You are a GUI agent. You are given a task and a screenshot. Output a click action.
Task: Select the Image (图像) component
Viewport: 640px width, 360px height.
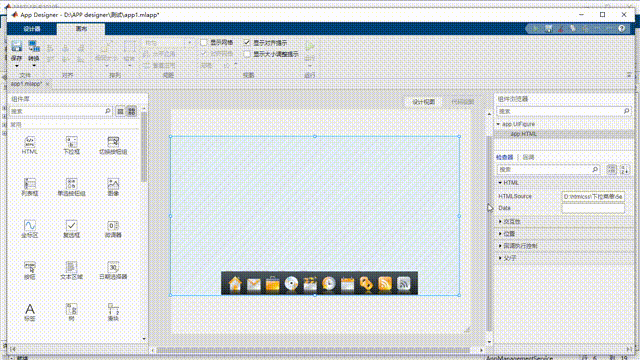point(113,187)
